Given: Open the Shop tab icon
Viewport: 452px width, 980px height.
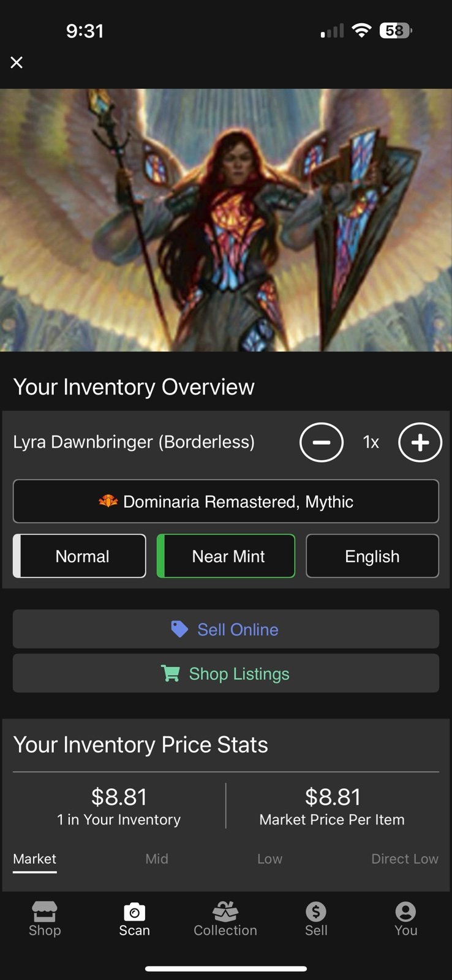Looking at the screenshot, I should tap(45, 911).
